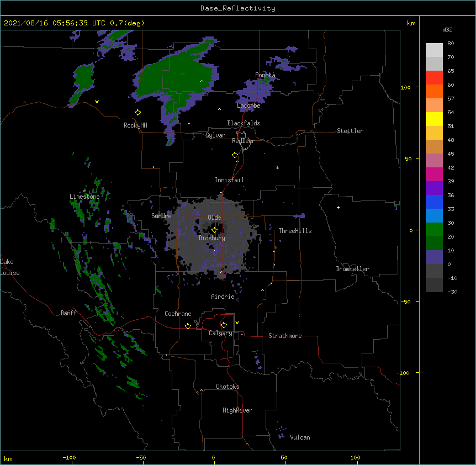Select the yellow V marker east of Calgary
This screenshot has width=476, height=465.
click(x=237, y=323)
